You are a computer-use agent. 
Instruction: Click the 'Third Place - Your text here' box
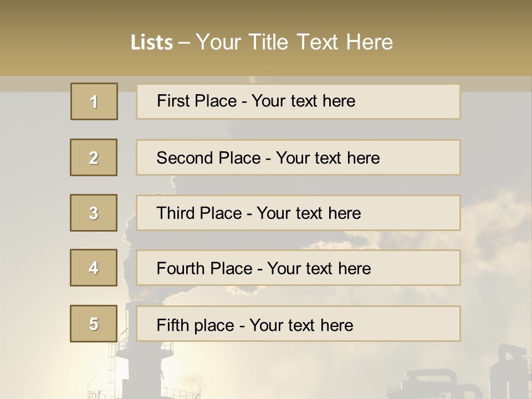click(x=298, y=213)
